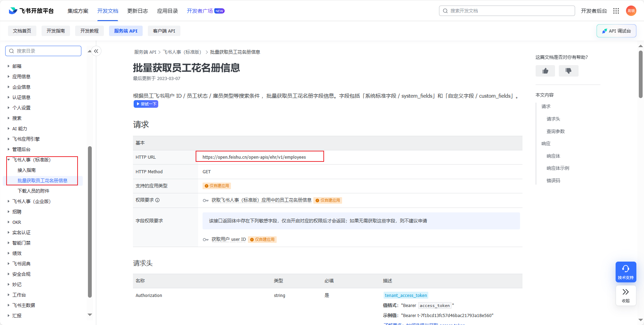Expand the 管理后台 tree node
Viewport: 644px width, 325px height.
click(9, 149)
